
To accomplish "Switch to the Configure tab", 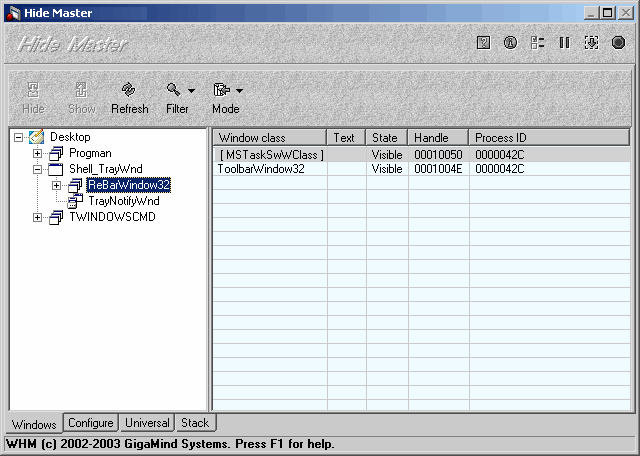I will 91,423.
